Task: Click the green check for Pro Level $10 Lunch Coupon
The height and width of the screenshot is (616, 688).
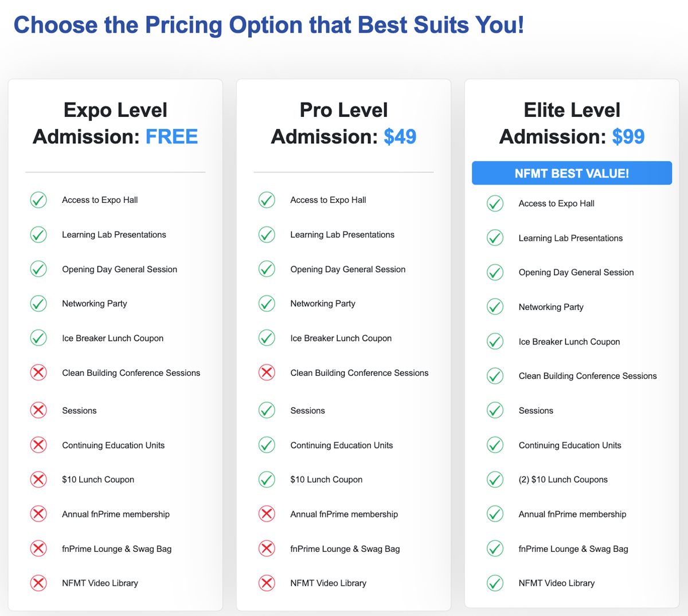Action: [267, 479]
